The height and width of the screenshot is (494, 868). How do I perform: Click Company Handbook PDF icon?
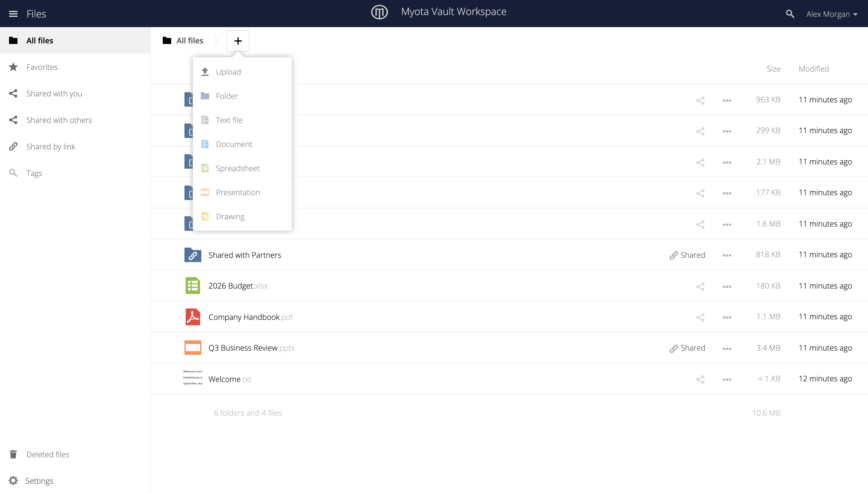[x=193, y=317]
